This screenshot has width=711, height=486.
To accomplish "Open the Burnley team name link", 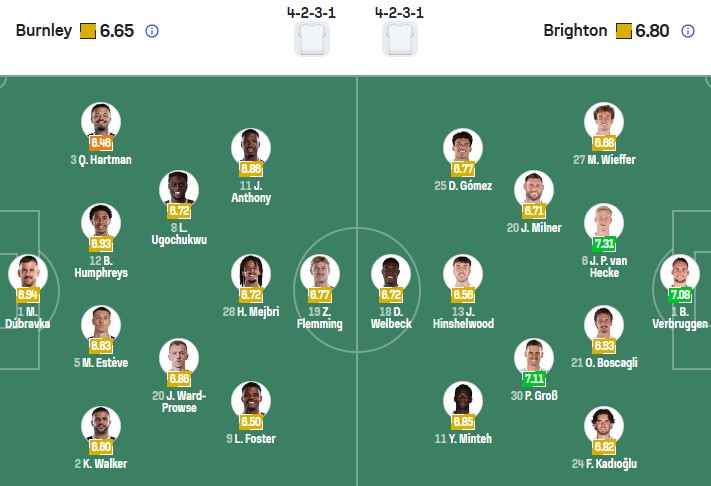I will click(x=44, y=31).
